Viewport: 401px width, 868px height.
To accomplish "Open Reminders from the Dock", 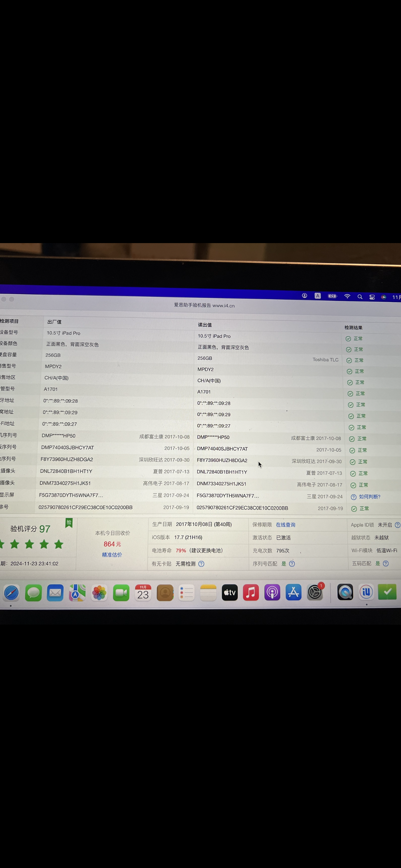I will pyautogui.click(x=186, y=593).
